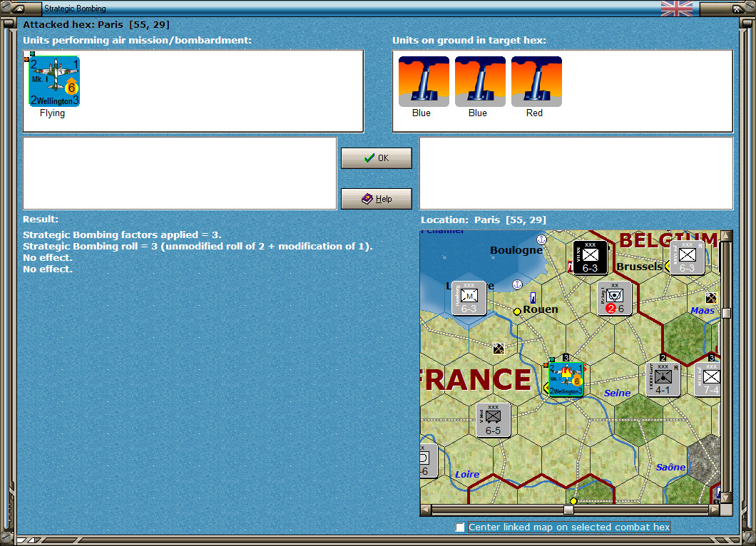This screenshot has width=756, height=546.
Task: Click the Red factory icon
Action: tap(536, 81)
